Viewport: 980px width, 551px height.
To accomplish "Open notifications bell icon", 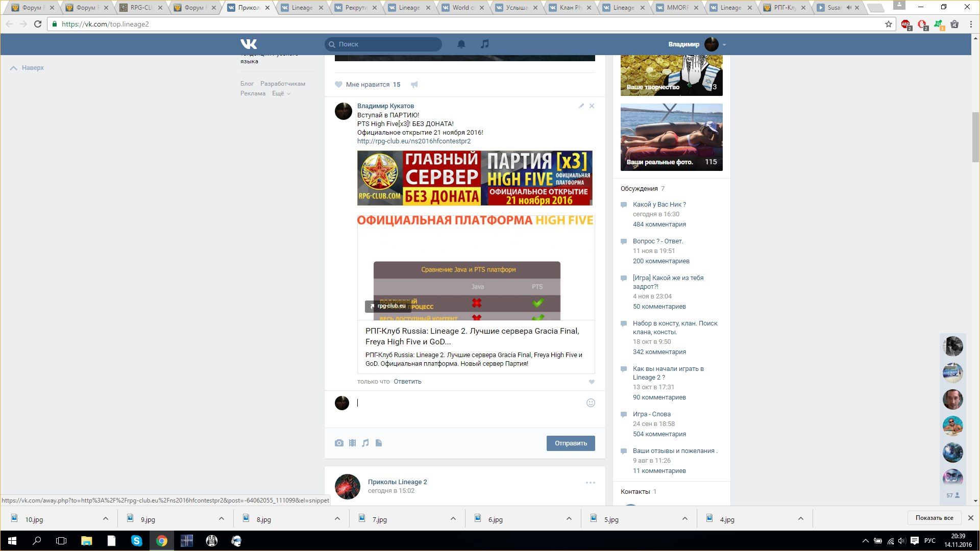I will coord(461,44).
